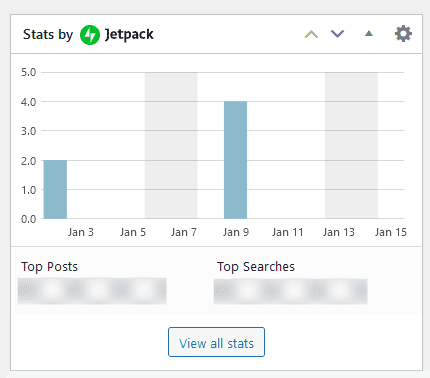Click the gray weekend band above Jan 7
The height and width of the screenshot is (378, 430).
click(171, 145)
